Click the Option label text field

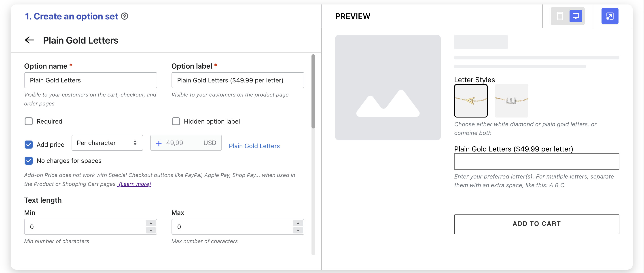(x=237, y=80)
